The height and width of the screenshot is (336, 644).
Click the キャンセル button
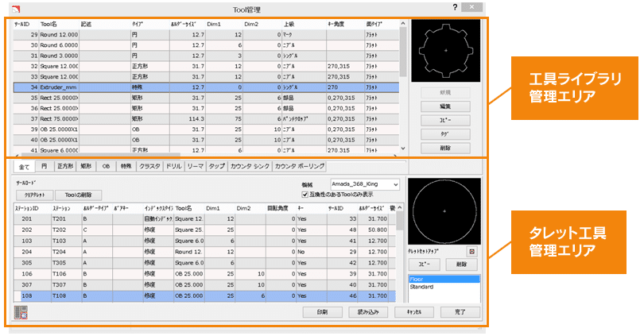(414, 312)
